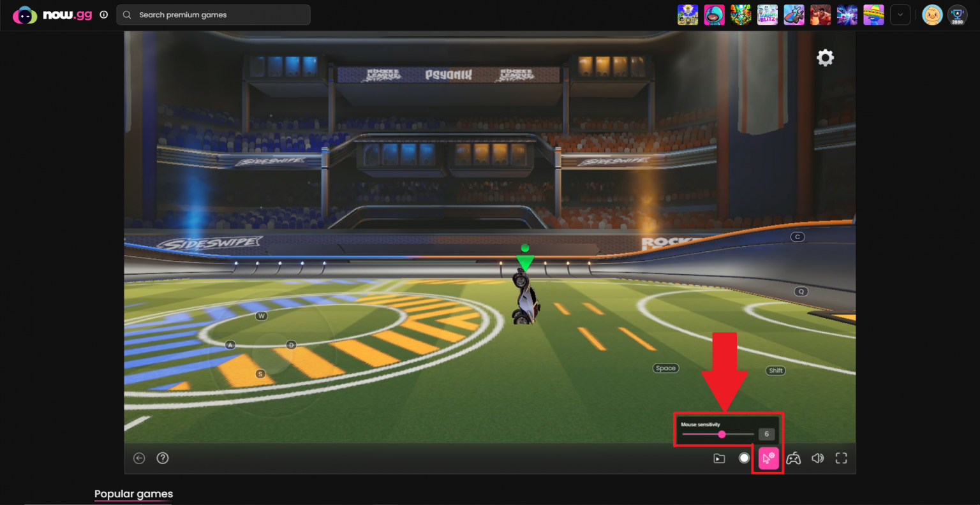Image resolution: width=980 pixels, height=505 pixels.
Task: Open the trophy points badge showing 2880
Action: coord(957,15)
